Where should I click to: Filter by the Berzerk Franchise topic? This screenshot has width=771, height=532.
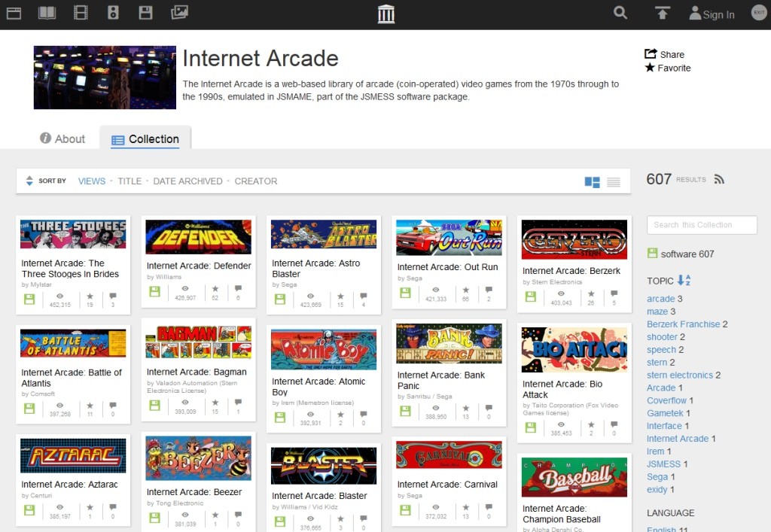[x=683, y=324]
